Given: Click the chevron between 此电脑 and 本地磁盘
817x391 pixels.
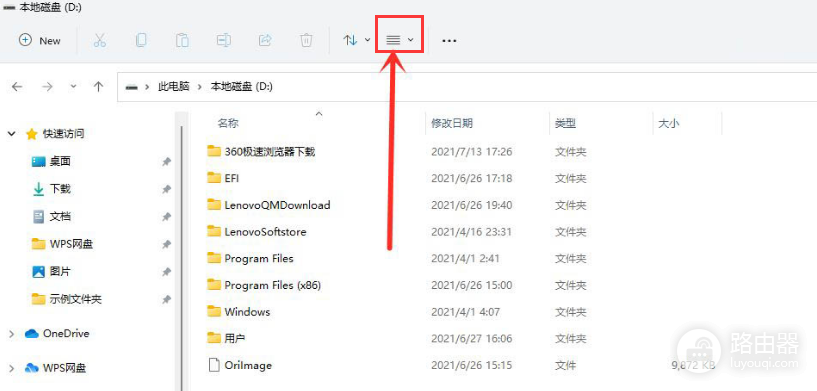Looking at the screenshot, I should [x=200, y=87].
